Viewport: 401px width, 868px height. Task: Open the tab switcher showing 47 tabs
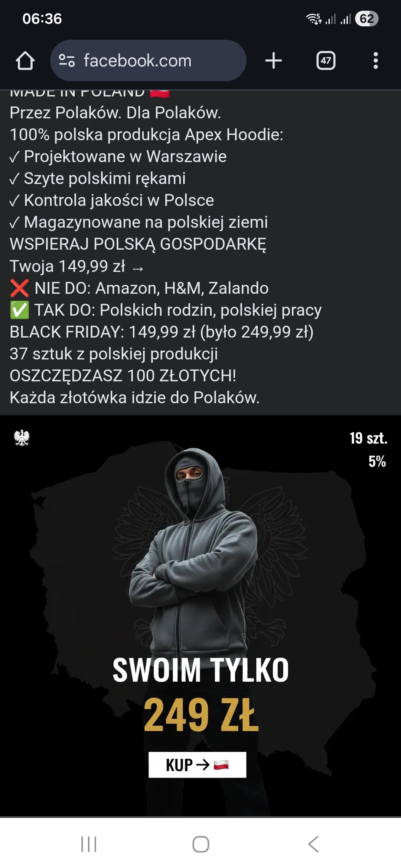(326, 60)
